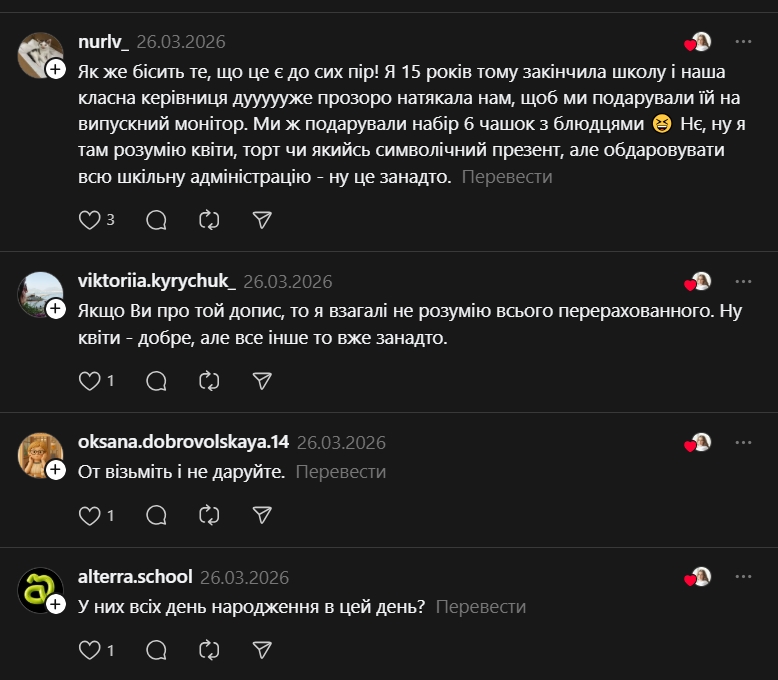Open the viktoriia.kyrychuk_ profile name
Screen dimensions: 778x680
156,282
